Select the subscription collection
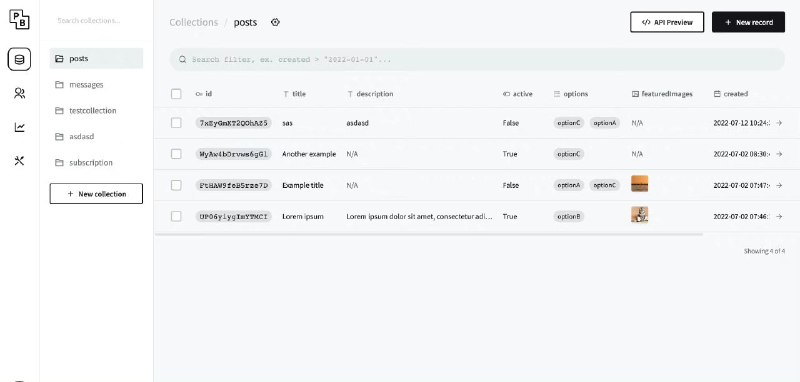 (x=96, y=163)
